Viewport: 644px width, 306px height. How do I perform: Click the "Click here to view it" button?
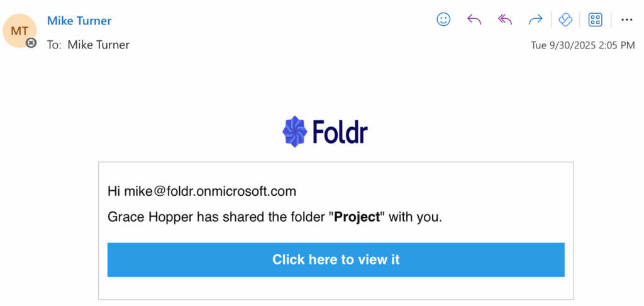[x=336, y=259]
